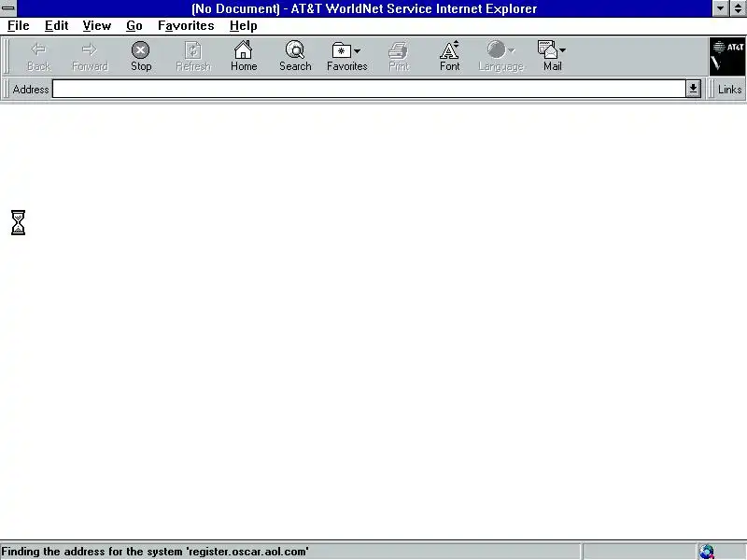Go to the Home page
This screenshot has height=560, width=747.
click(x=244, y=56)
